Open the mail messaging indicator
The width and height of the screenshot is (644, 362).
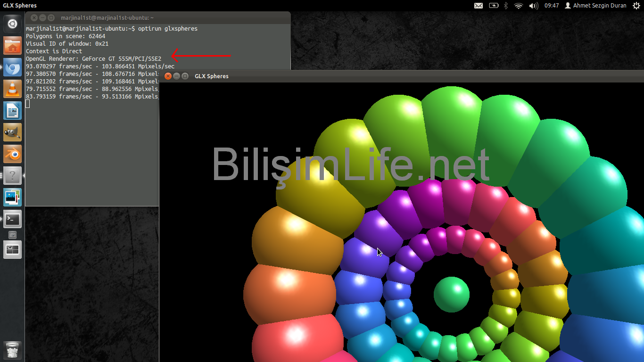click(479, 6)
